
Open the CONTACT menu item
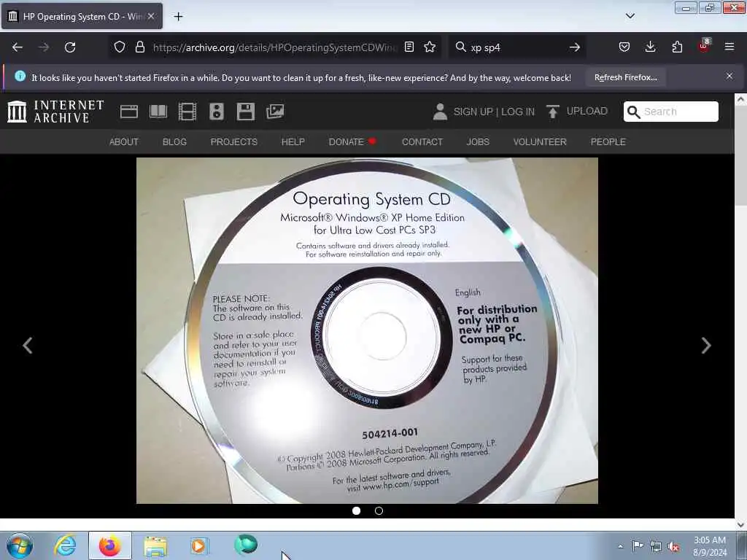click(422, 142)
